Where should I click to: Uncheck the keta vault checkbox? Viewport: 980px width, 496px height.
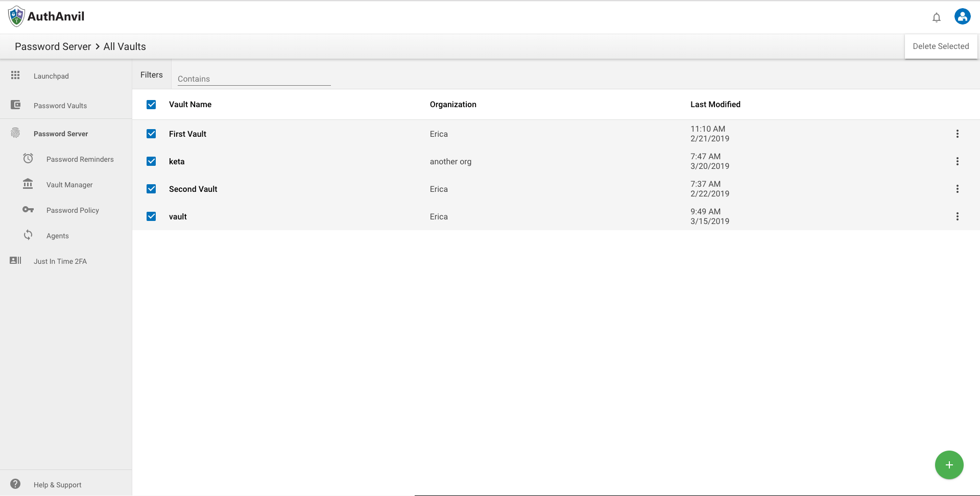click(x=151, y=161)
